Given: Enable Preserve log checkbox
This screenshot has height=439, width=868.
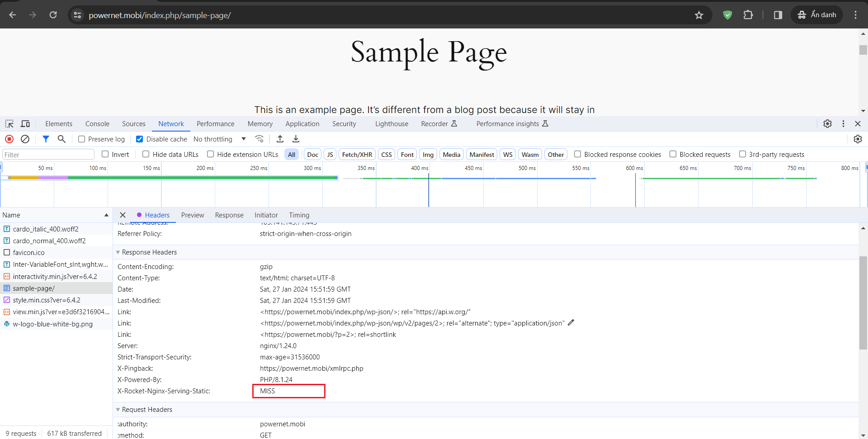Looking at the screenshot, I should tap(82, 139).
